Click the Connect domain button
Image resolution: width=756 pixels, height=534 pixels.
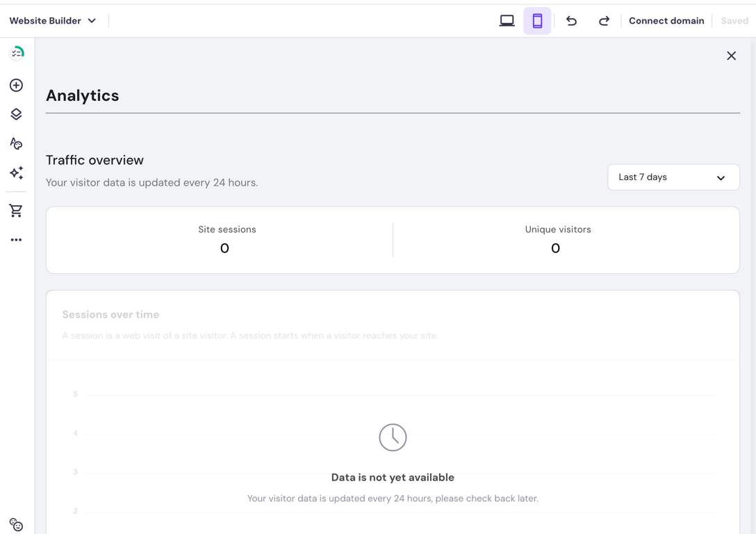pos(666,21)
